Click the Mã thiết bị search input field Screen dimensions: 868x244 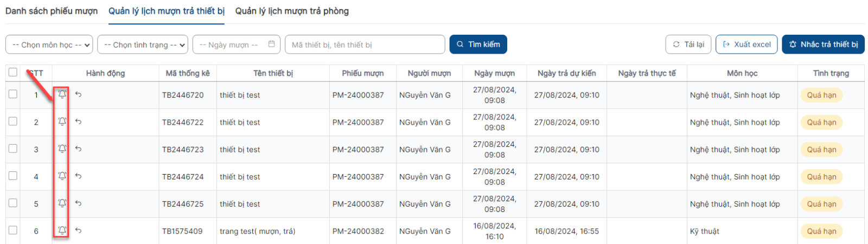tap(365, 44)
